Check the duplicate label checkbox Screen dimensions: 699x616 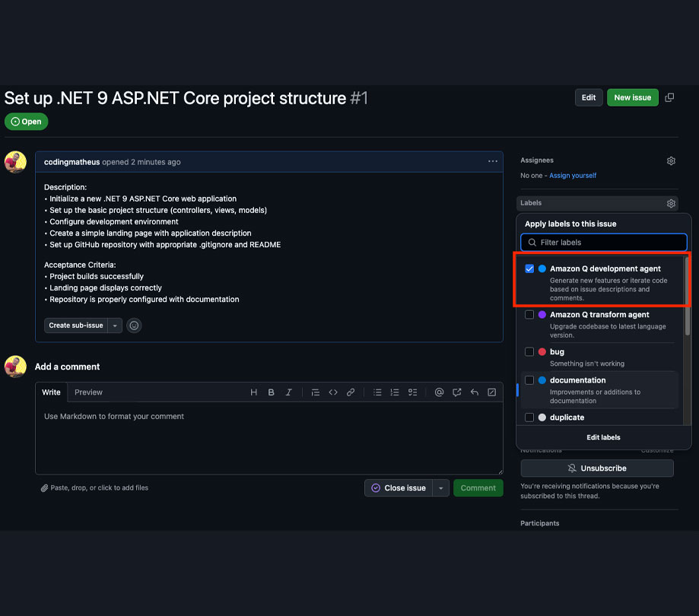click(x=529, y=418)
